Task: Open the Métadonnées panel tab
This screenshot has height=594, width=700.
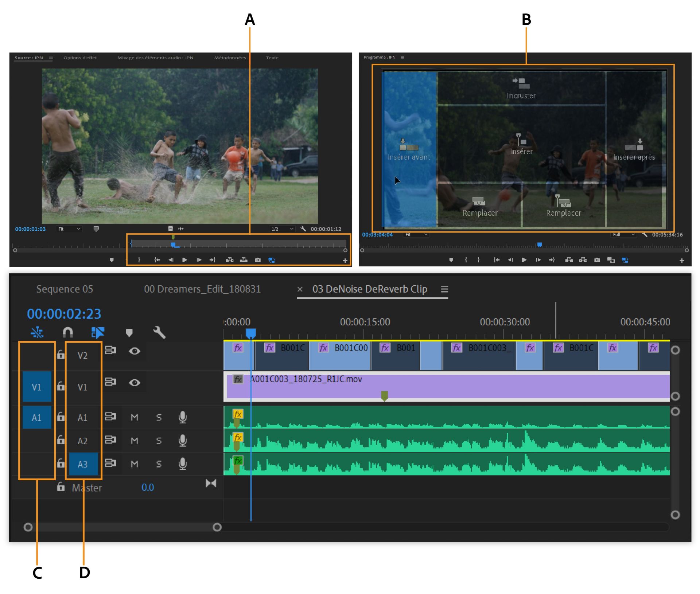Action: click(230, 58)
